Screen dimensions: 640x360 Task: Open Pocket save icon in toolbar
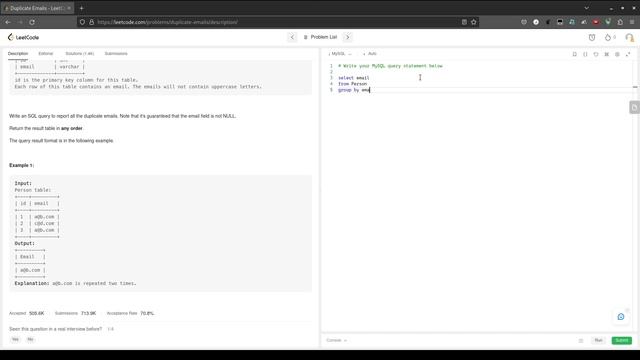524,22
